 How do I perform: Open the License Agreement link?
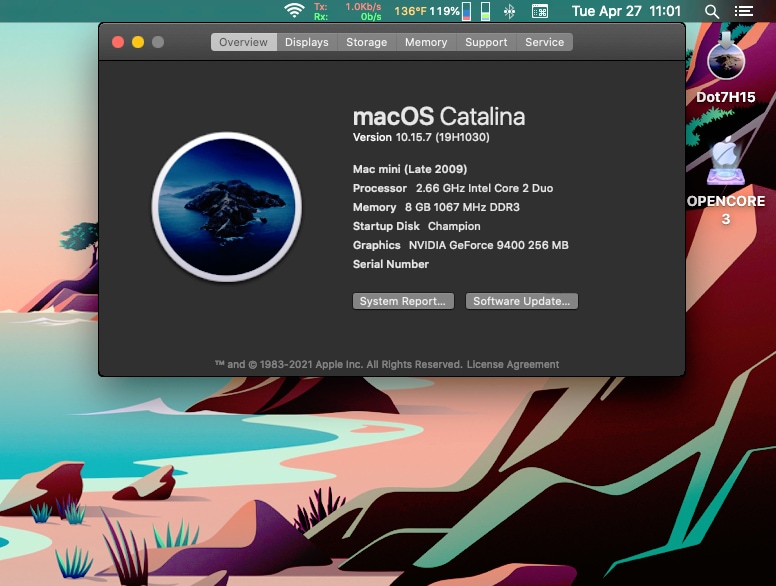[513, 364]
